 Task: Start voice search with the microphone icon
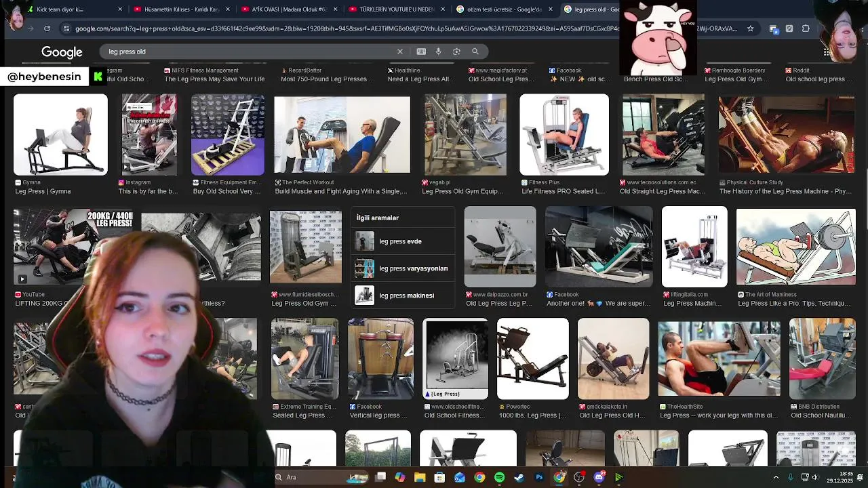[438, 52]
